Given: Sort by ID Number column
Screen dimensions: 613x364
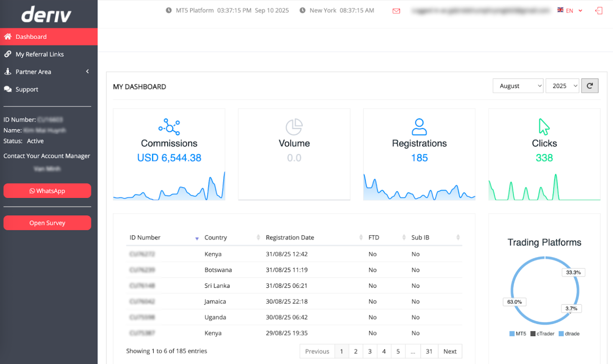Looking at the screenshot, I should 164,237.
